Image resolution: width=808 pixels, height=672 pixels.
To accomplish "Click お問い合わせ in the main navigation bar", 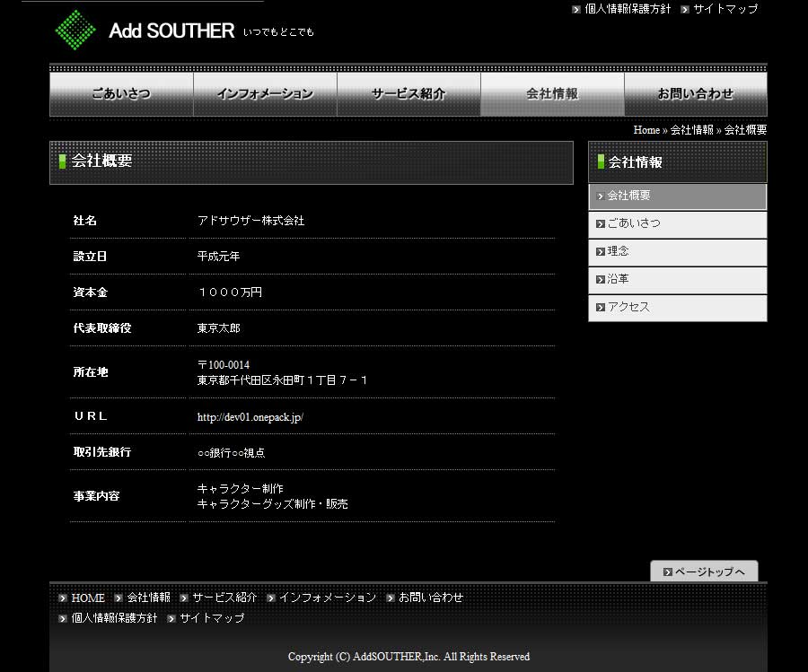I will click(696, 94).
